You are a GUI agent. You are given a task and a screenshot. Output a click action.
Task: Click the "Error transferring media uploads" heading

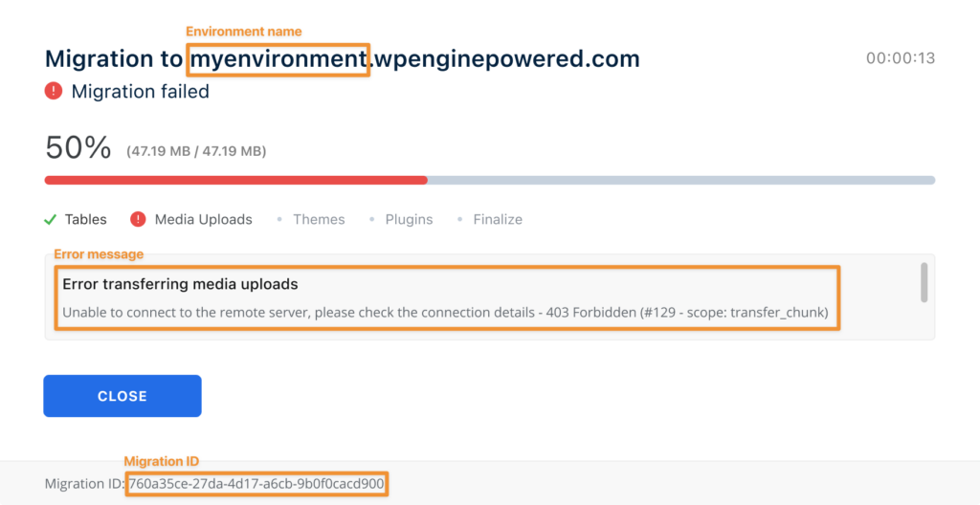click(180, 284)
